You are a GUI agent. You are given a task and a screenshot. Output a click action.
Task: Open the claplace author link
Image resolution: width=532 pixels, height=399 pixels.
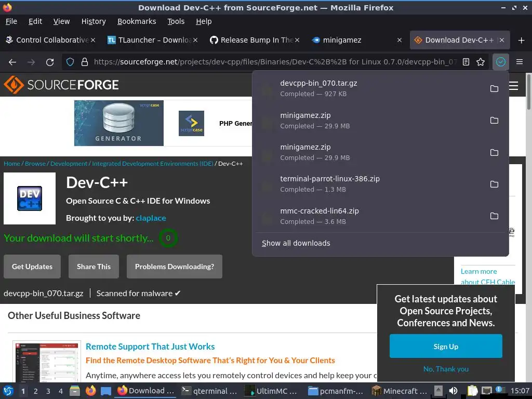click(151, 218)
